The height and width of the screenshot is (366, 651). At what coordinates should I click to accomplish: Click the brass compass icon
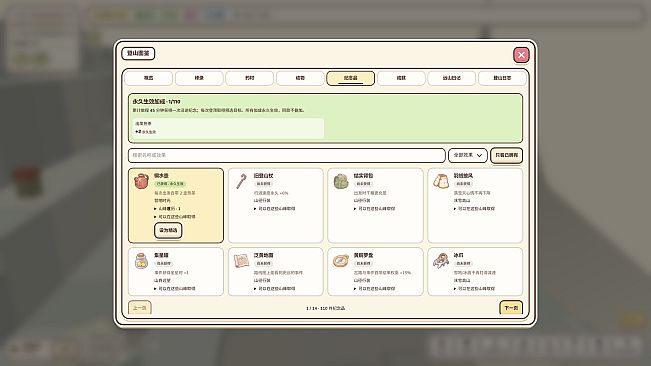point(341,261)
